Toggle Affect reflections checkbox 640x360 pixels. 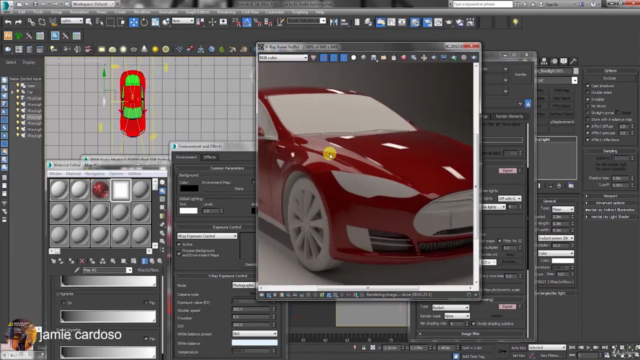[x=588, y=140]
